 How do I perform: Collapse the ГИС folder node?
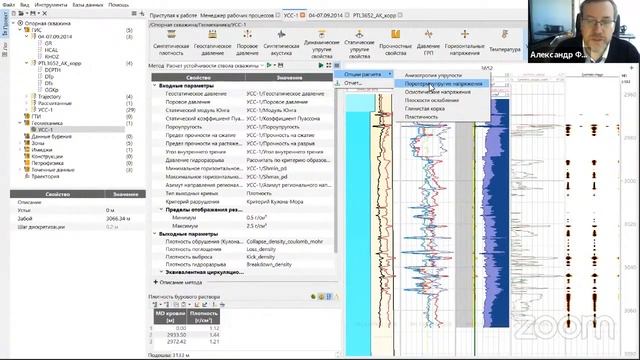20,30
